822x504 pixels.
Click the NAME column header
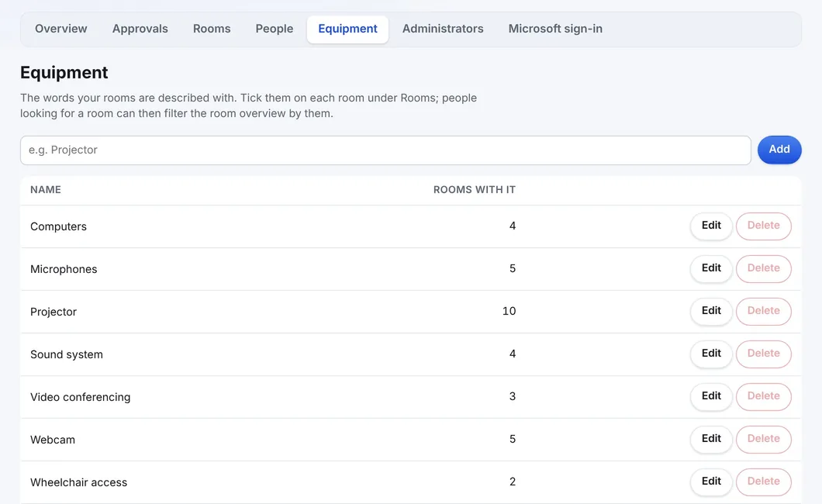(x=46, y=190)
